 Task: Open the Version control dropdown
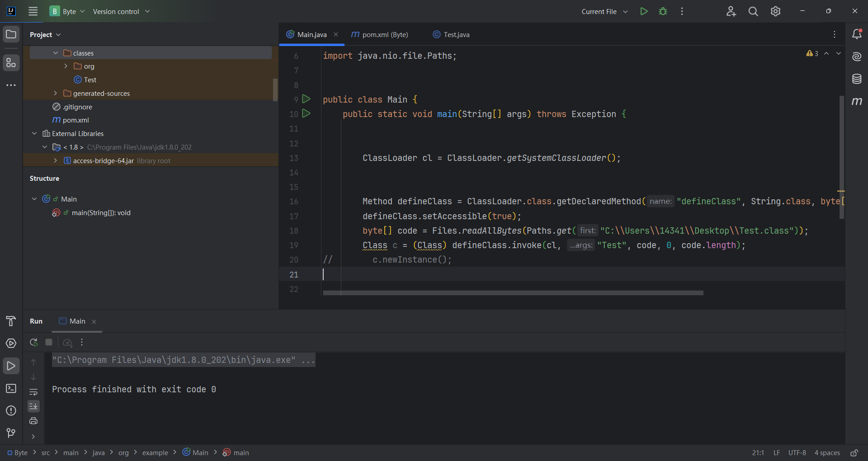click(x=121, y=11)
